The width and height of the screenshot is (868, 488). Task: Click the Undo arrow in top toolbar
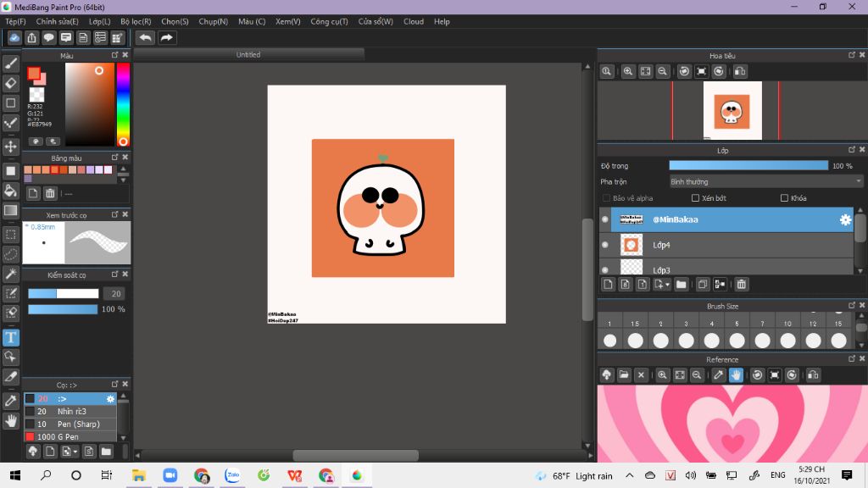146,37
